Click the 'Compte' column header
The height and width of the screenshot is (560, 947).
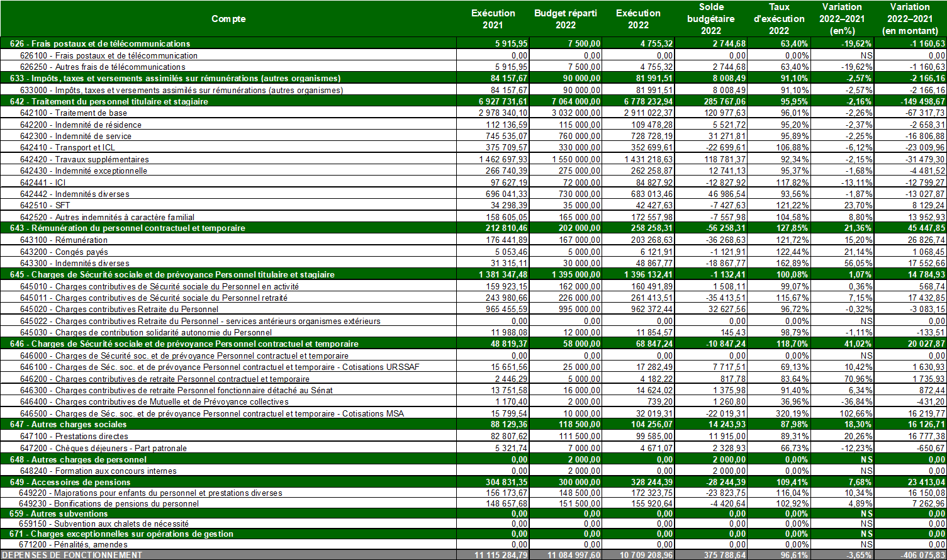(x=228, y=19)
